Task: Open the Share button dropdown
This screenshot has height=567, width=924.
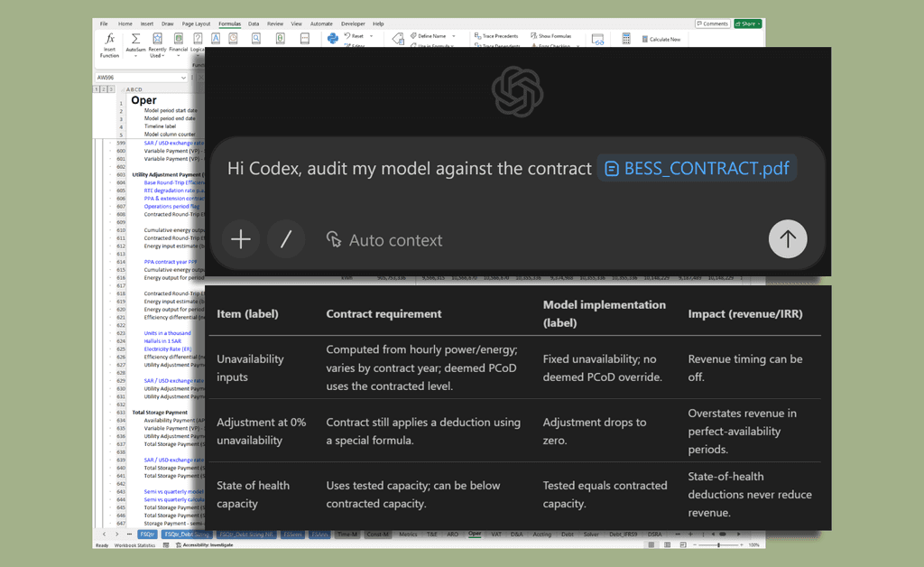Action: coord(759,23)
